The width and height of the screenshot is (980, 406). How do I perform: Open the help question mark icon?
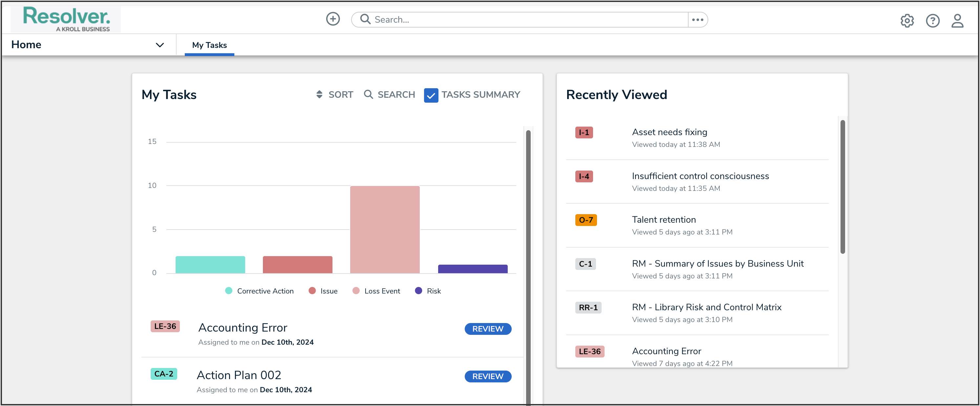[932, 21]
